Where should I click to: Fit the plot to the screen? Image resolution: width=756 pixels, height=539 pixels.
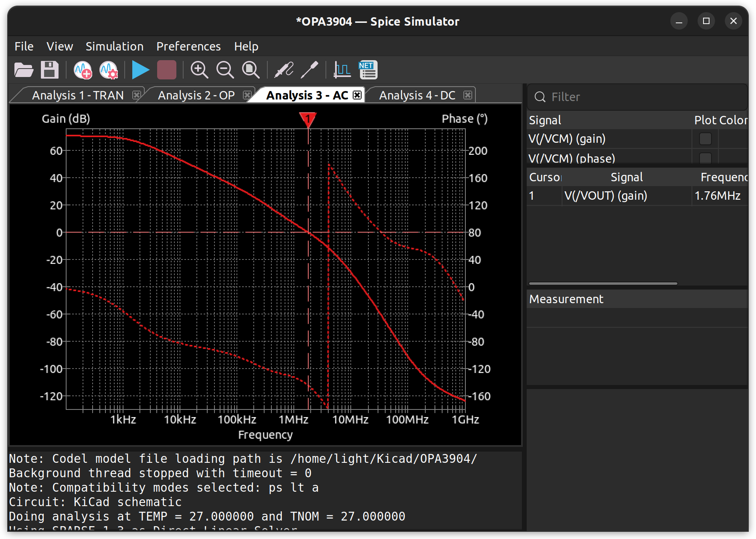[251, 70]
